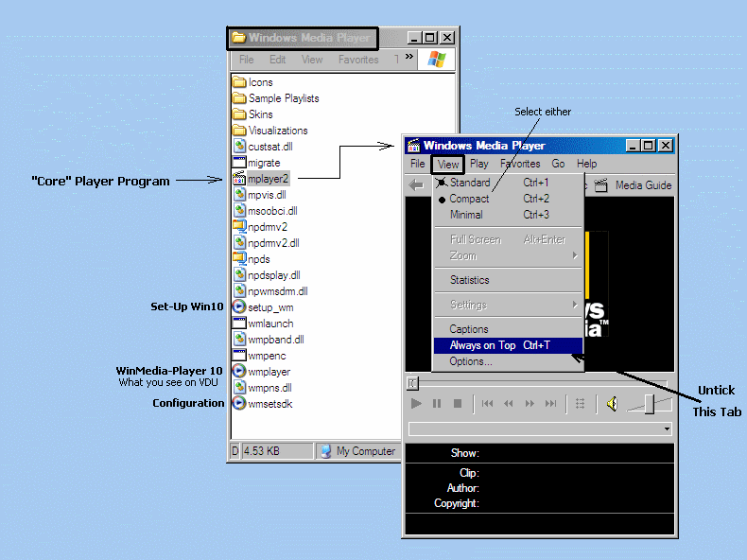
Task: Select the wmsetsdk configuration icon
Action: pos(239,404)
